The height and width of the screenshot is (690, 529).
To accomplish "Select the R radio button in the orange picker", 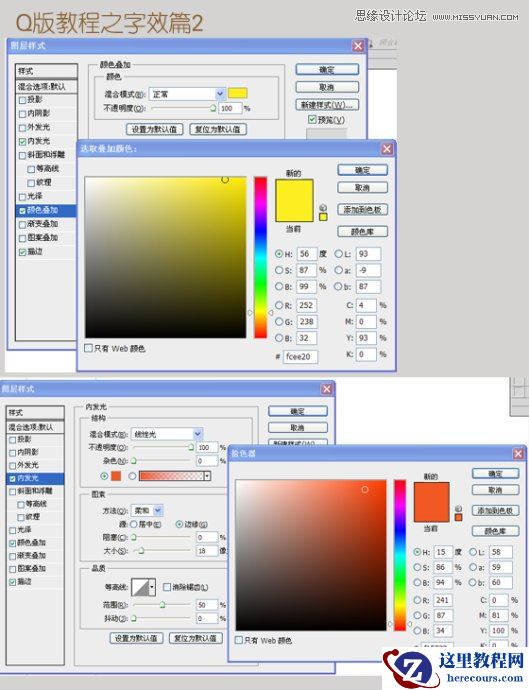I will click(417, 600).
